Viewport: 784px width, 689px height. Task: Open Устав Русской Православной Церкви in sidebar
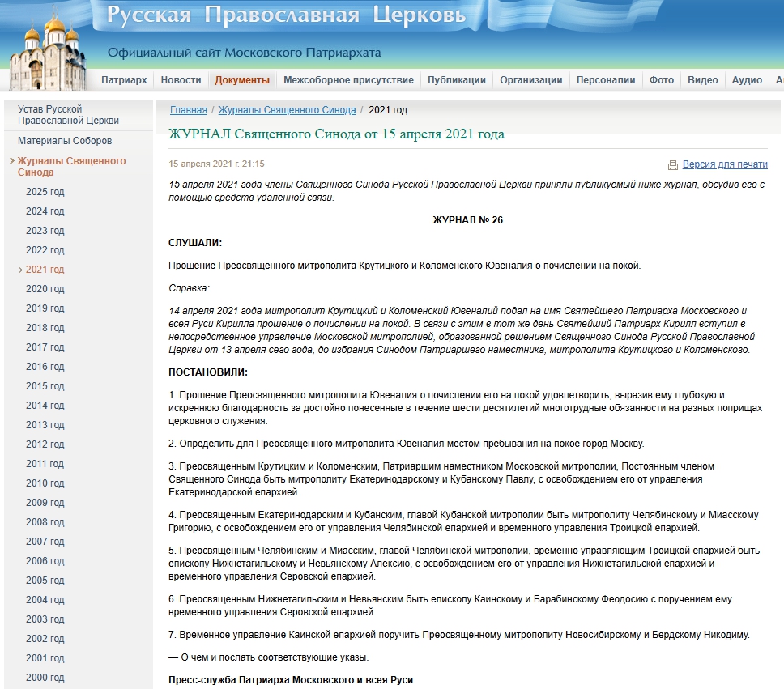pos(69,114)
